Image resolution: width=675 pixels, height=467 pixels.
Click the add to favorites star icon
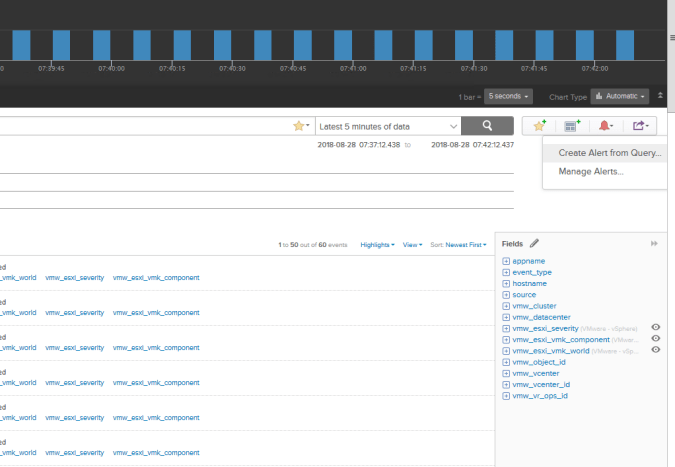tap(539, 126)
